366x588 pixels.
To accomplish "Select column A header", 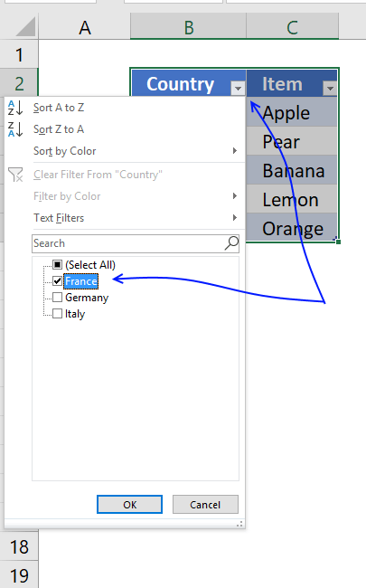I will pos(85,27).
